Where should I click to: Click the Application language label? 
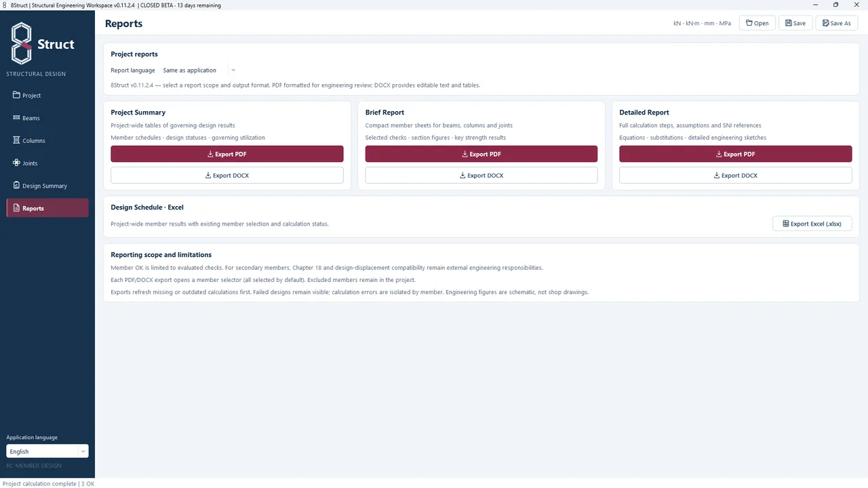(x=32, y=437)
